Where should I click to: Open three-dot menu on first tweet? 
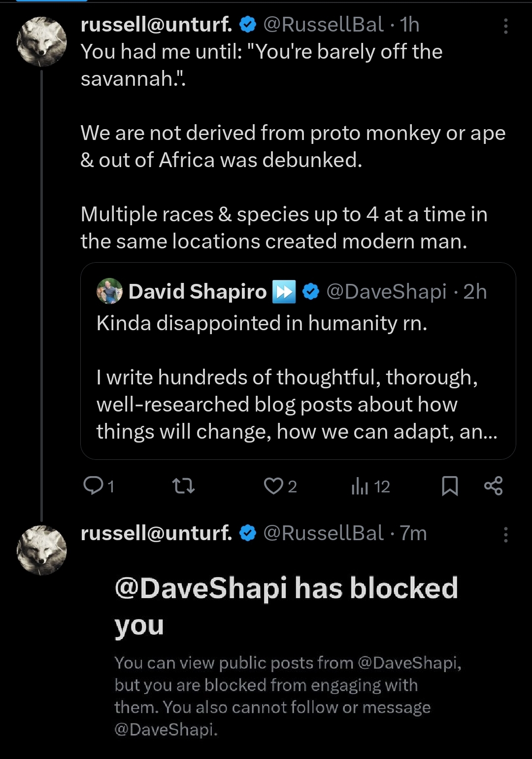click(x=505, y=26)
